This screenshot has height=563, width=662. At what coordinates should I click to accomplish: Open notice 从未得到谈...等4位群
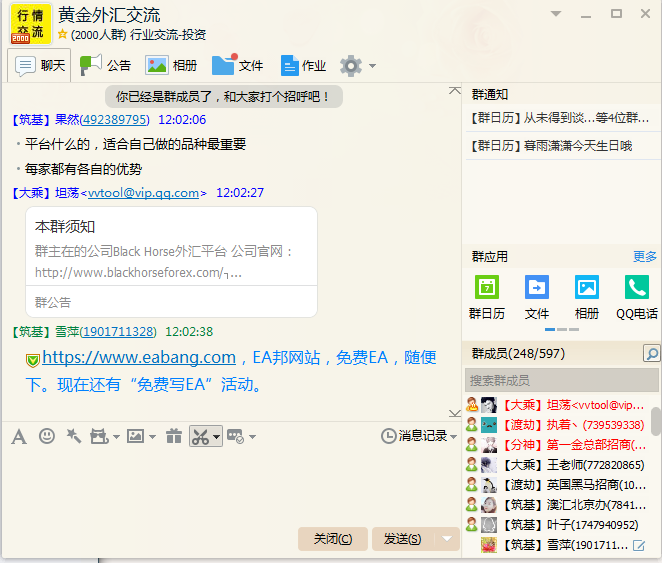click(560, 118)
